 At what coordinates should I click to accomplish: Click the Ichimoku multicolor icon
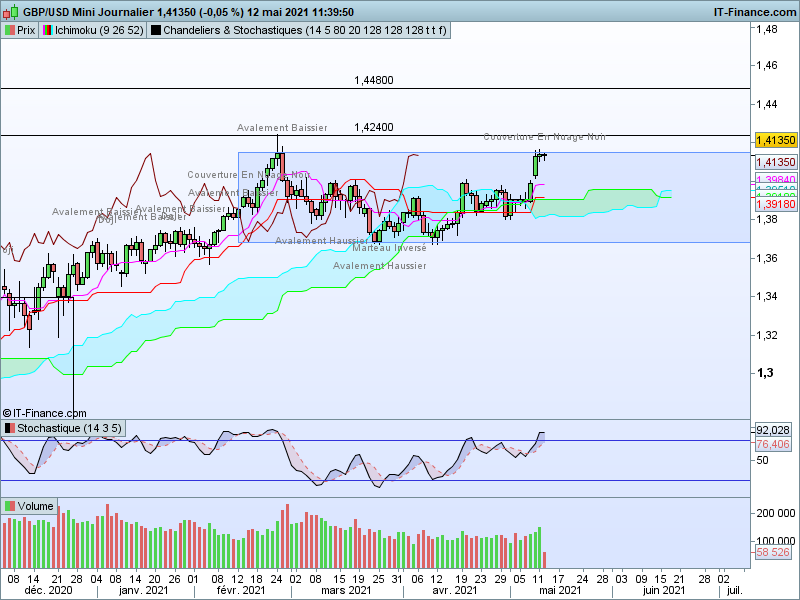click(47, 30)
